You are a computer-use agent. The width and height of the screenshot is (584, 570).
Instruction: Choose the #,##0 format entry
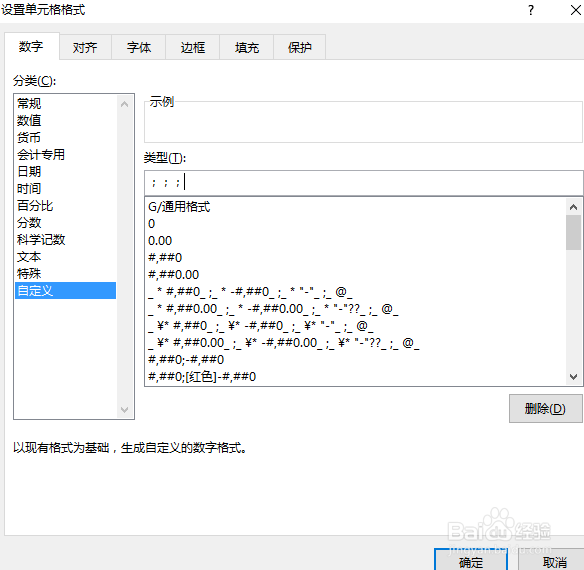(x=356, y=257)
